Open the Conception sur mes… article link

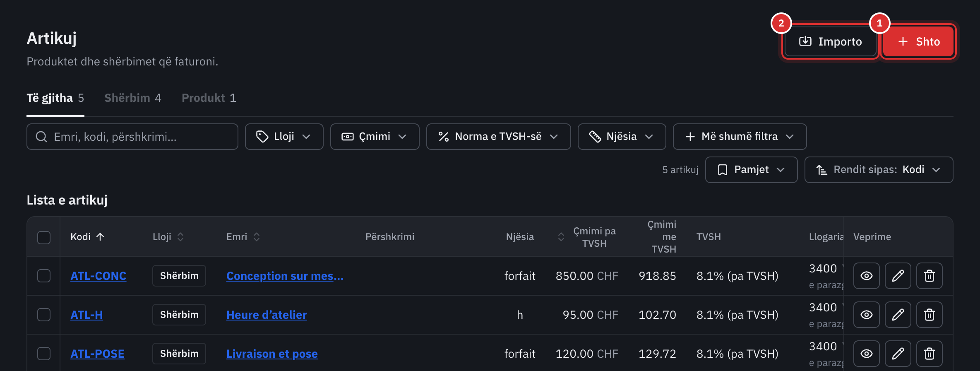285,276
